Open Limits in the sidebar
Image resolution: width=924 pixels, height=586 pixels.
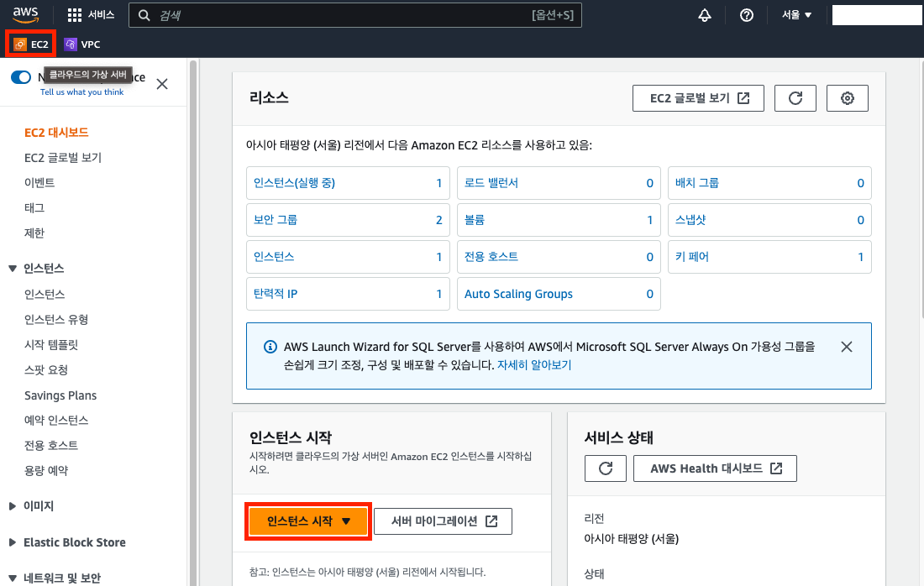point(34,233)
